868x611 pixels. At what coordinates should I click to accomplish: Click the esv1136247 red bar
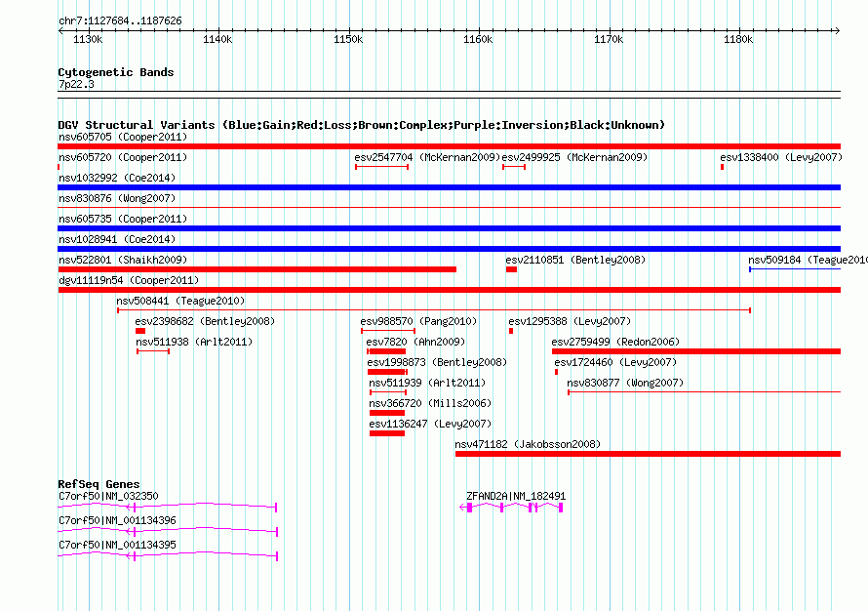click(387, 433)
